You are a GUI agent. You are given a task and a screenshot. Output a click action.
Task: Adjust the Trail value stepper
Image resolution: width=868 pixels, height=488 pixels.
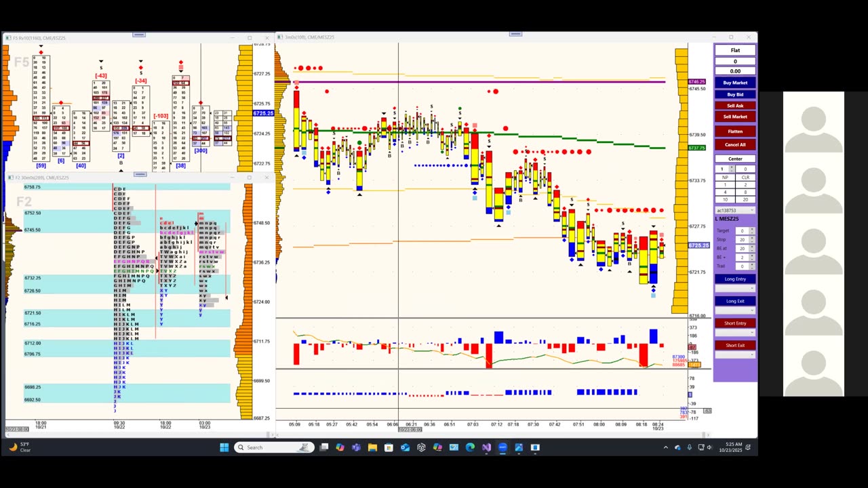(x=752, y=266)
